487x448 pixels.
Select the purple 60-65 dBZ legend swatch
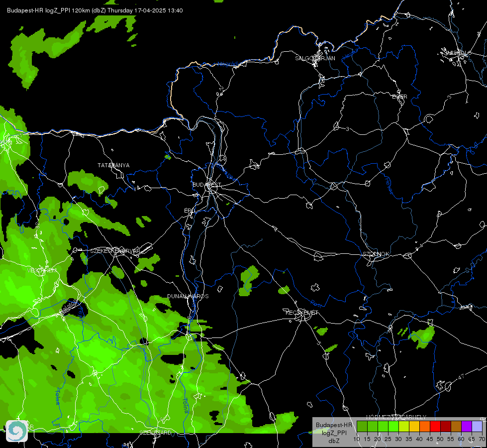(x=467, y=427)
